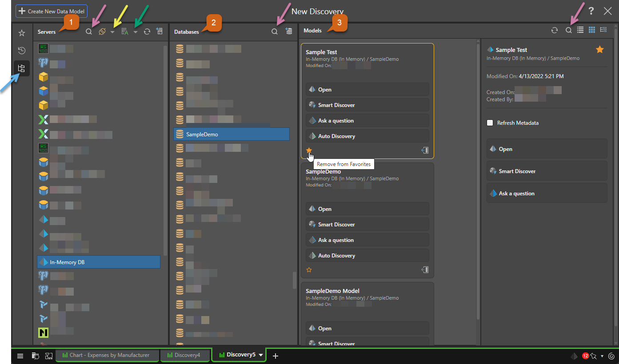This screenshot has height=364, width=619.
Task: Search models using Models magnifier icon
Action: pos(568,30)
